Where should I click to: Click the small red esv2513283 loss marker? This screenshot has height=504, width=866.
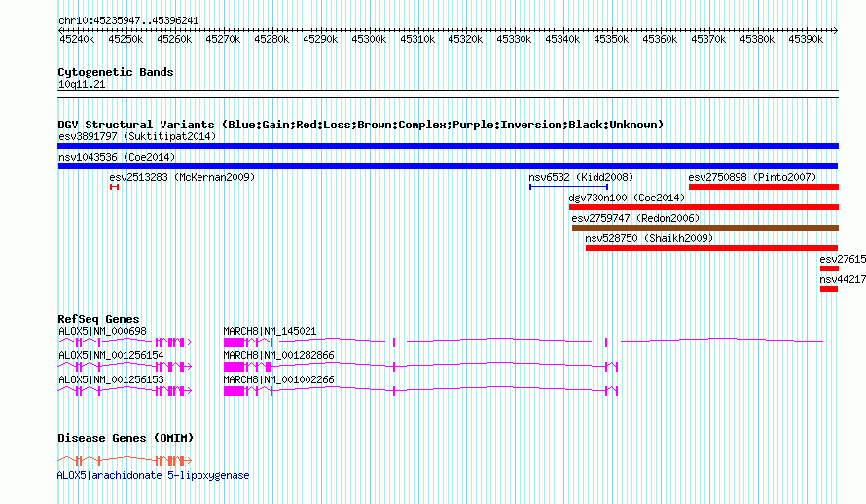click(114, 187)
